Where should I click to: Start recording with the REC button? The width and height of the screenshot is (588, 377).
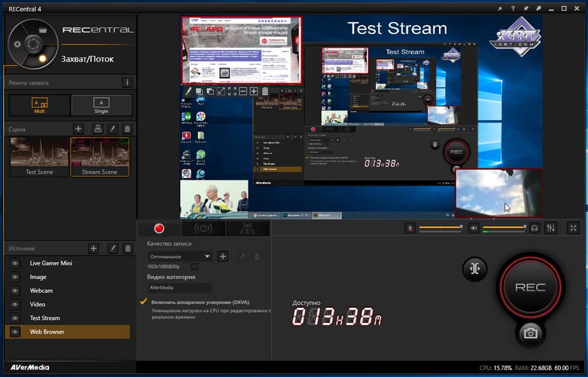pos(530,287)
